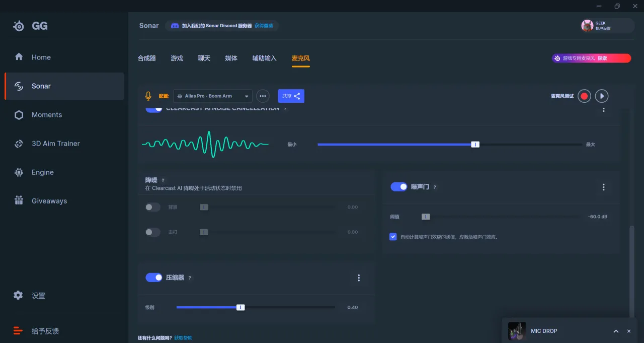Click the Discord icon in banner
Viewport: 644px width, 343px height.
pos(175,26)
